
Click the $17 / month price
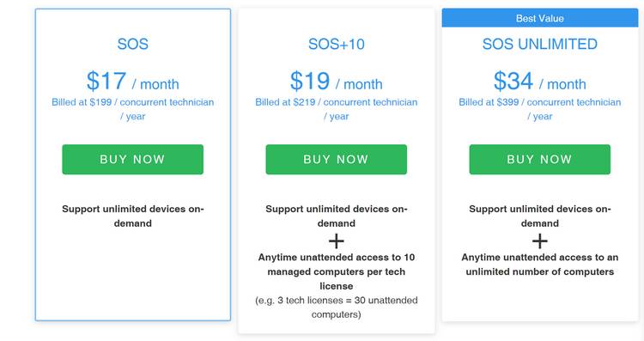click(x=132, y=81)
